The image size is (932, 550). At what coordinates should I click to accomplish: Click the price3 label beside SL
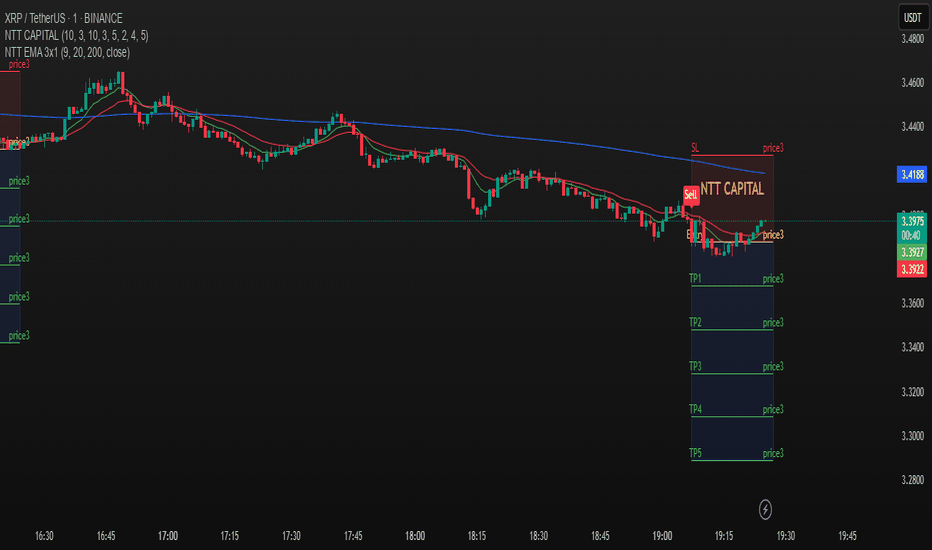(x=773, y=148)
